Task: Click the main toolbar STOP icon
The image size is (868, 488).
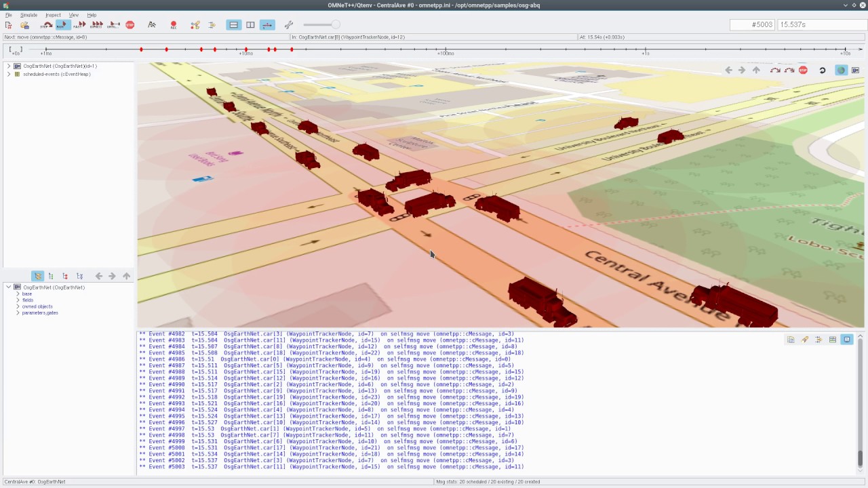Action: (130, 25)
